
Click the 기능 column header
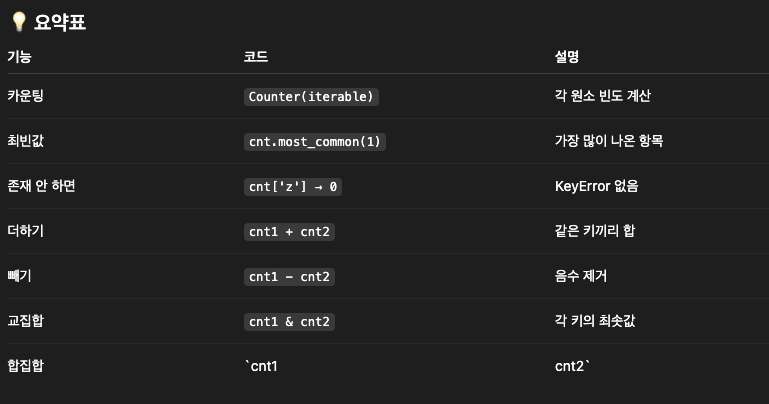20,56
